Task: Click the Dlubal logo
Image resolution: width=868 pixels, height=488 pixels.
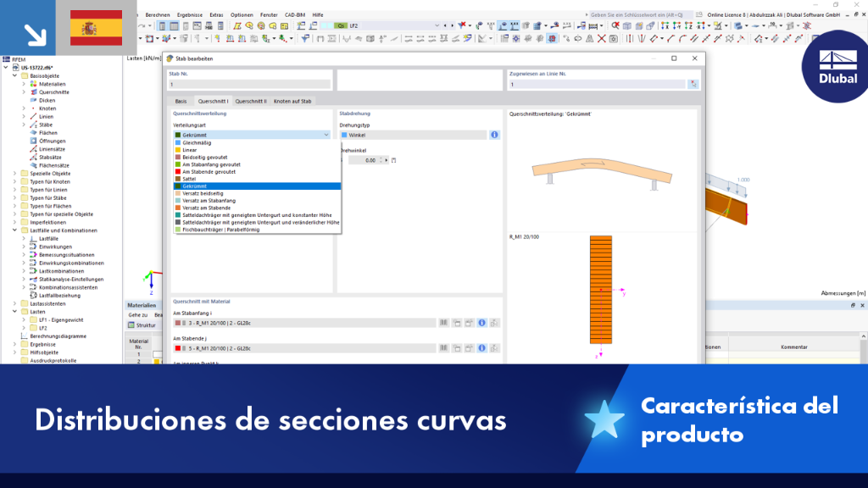Action: click(837, 67)
